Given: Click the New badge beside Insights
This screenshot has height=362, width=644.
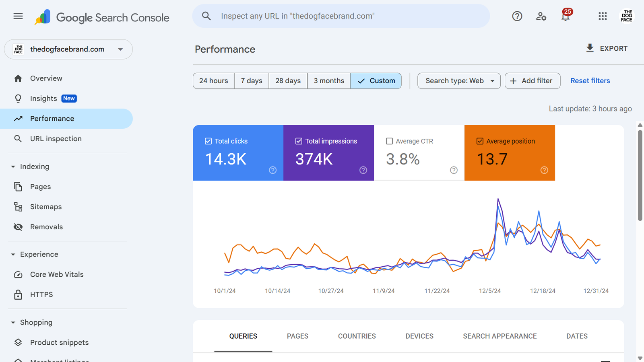Looking at the screenshot, I should click(69, 99).
